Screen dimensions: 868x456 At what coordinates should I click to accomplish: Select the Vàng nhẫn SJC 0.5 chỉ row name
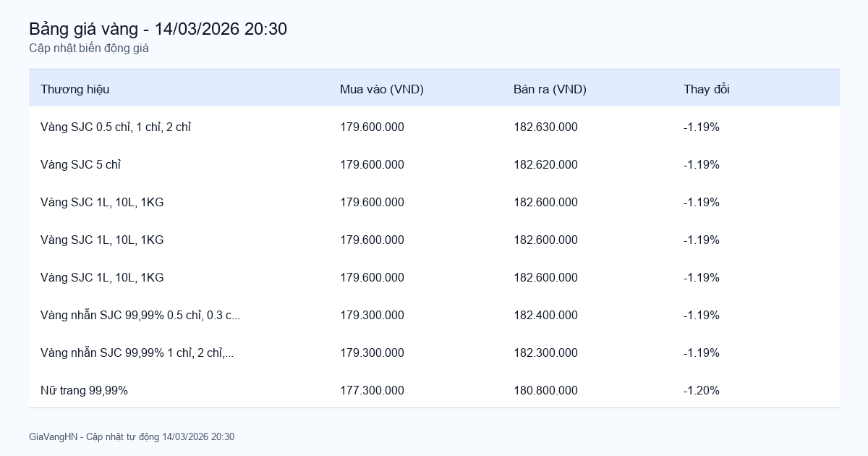pos(140,315)
